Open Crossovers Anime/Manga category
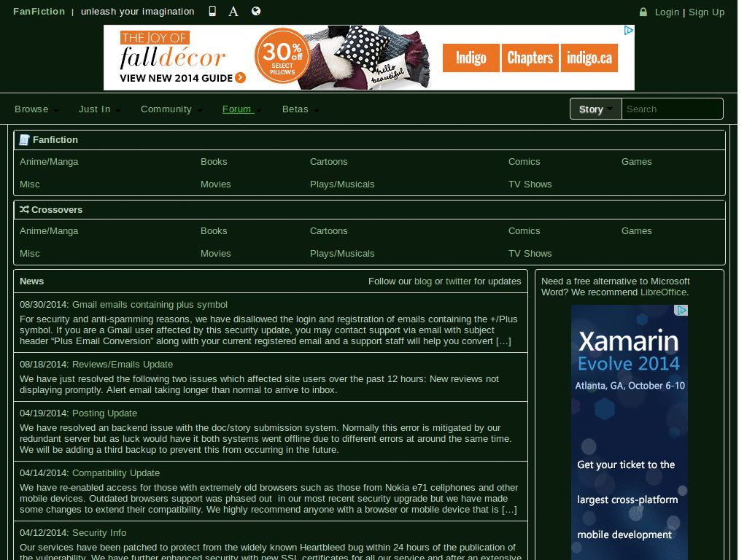Image resolution: width=747 pixels, height=560 pixels. pos(49,231)
